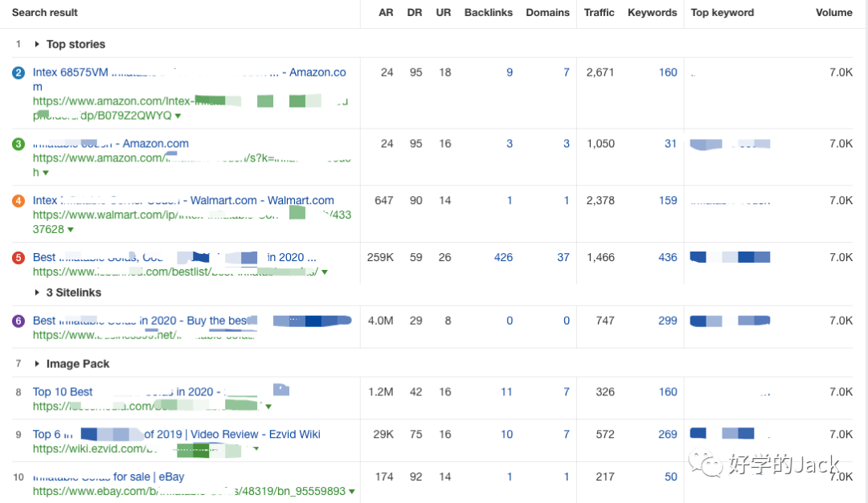The width and height of the screenshot is (868, 503).
Task: Open the Walmart.com Intex result title
Action: click(x=183, y=201)
